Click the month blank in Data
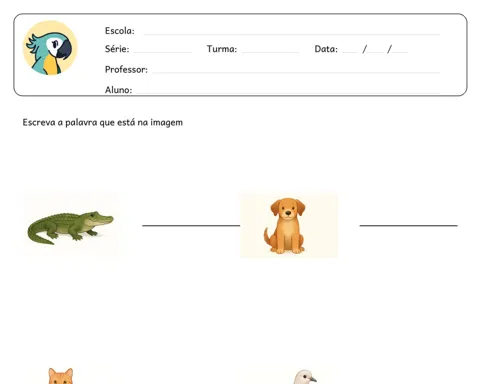This screenshot has width=480, height=384. [376, 52]
